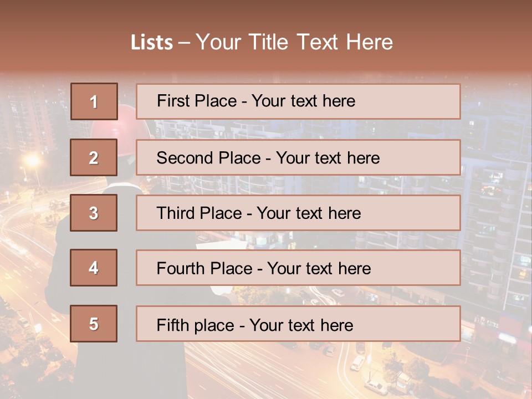This screenshot has width=532, height=399.
Task: Click the slide title text
Action: (x=262, y=42)
